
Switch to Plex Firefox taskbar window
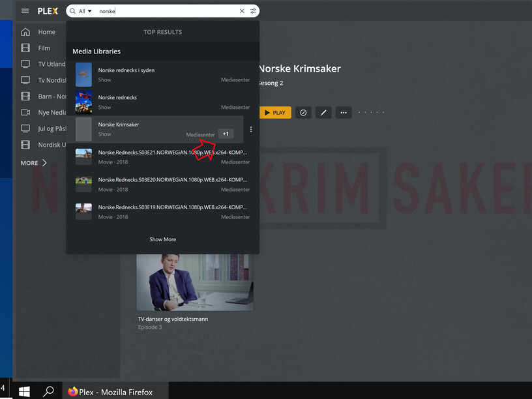[115, 392]
